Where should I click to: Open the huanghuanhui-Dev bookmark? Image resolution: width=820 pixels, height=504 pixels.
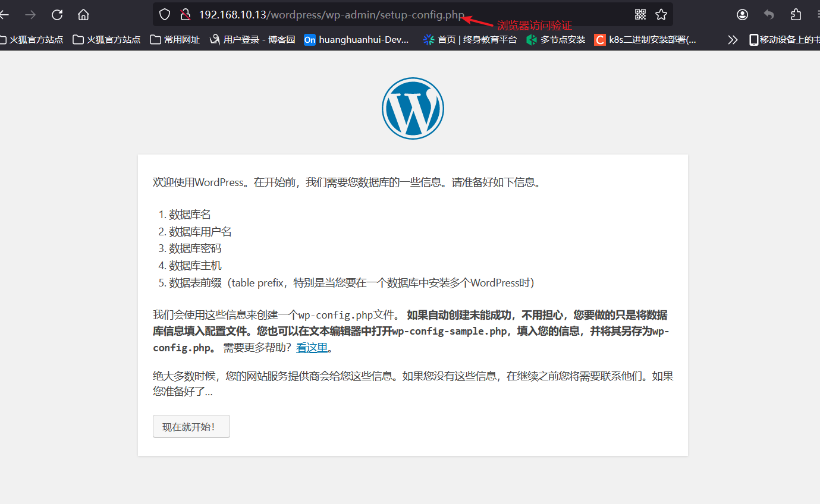pos(357,40)
